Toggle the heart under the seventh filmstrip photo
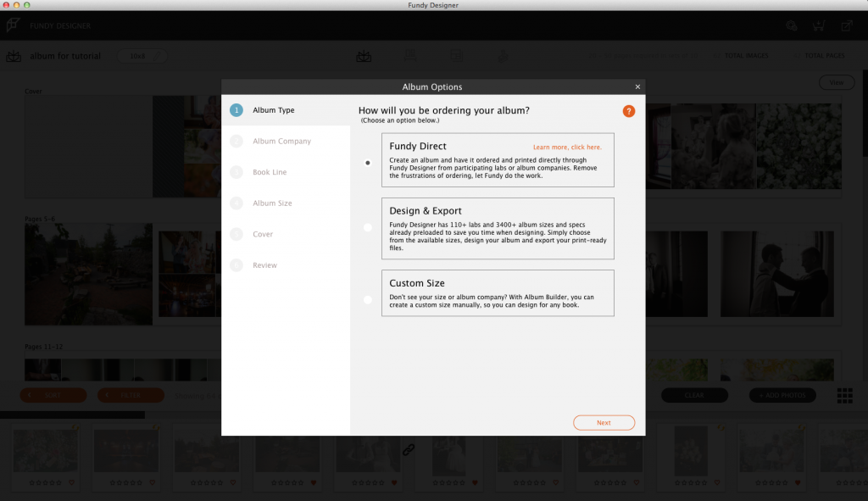 coord(556,482)
